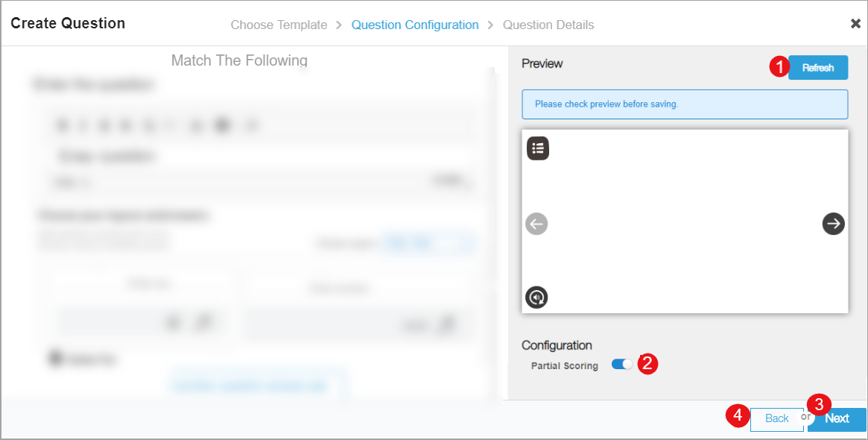Select the Question Configuration step
Viewport: 868px width, 440px height.
pos(415,25)
